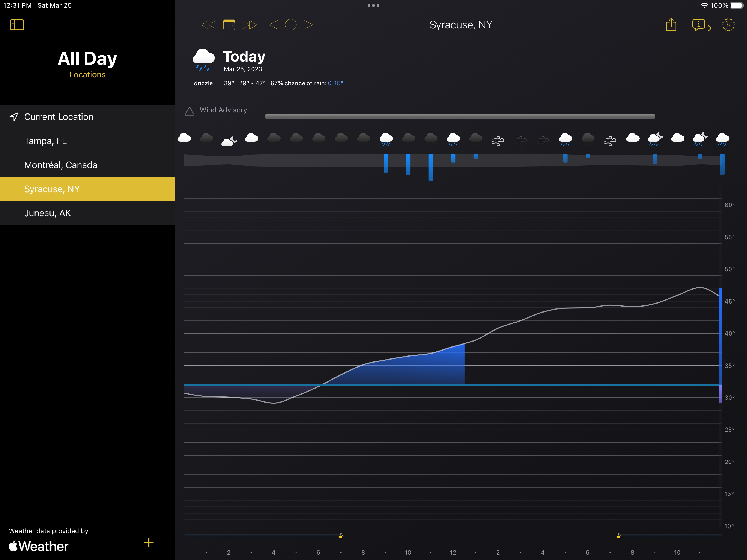Add a new location with plus button
This screenshot has width=747, height=560.
click(x=148, y=543)
